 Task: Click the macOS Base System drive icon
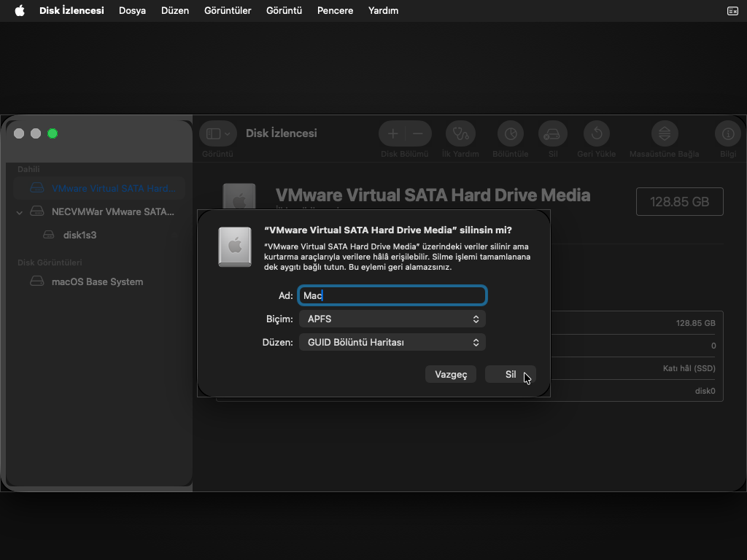point(36,281)
